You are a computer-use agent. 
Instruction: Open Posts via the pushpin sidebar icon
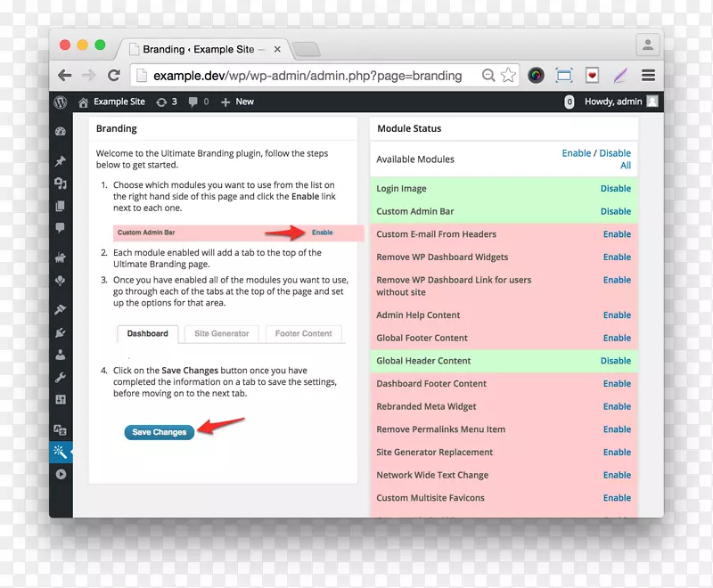coord(61,161)
